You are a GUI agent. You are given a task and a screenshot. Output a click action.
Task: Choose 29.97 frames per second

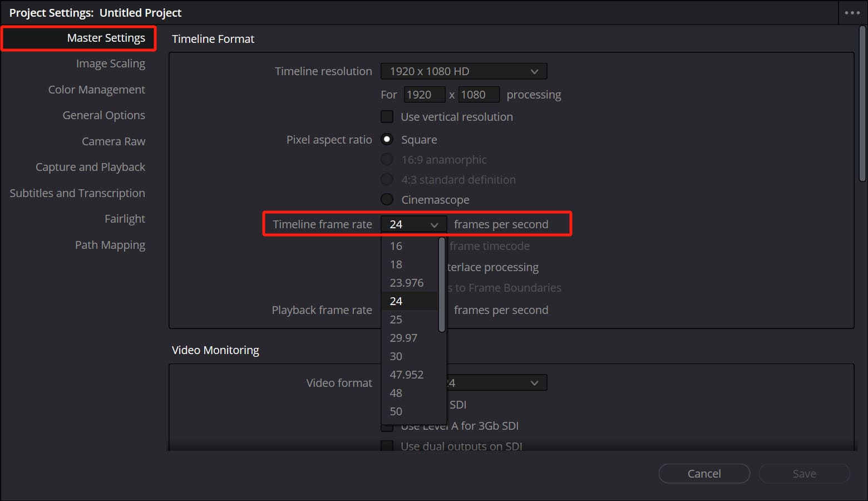click(403, 337)
